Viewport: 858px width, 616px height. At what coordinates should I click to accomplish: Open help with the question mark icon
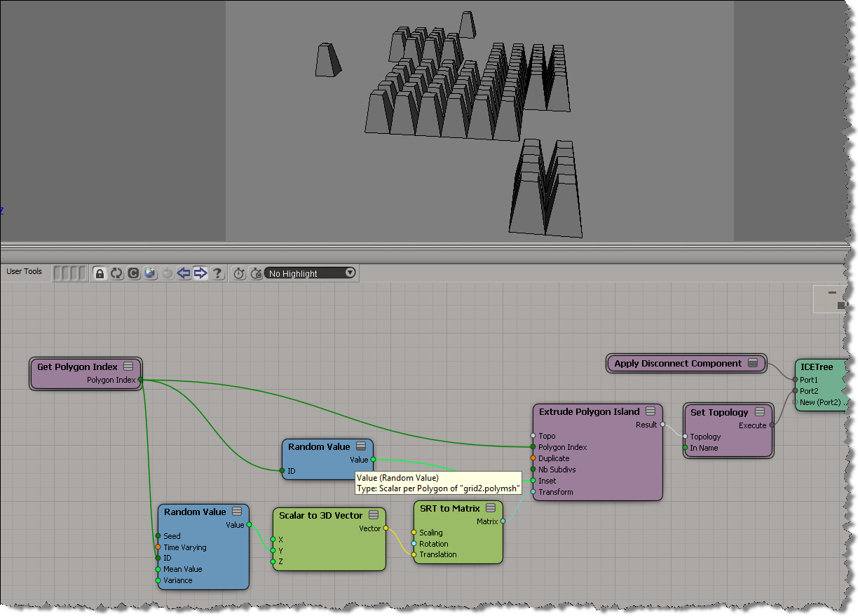click(218, 273)
